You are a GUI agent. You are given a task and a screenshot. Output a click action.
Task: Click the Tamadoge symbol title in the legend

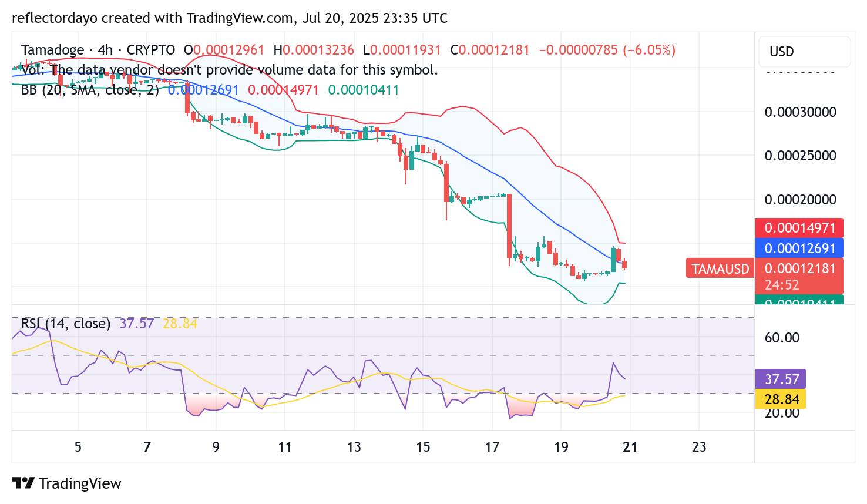[x=53, y=50]
